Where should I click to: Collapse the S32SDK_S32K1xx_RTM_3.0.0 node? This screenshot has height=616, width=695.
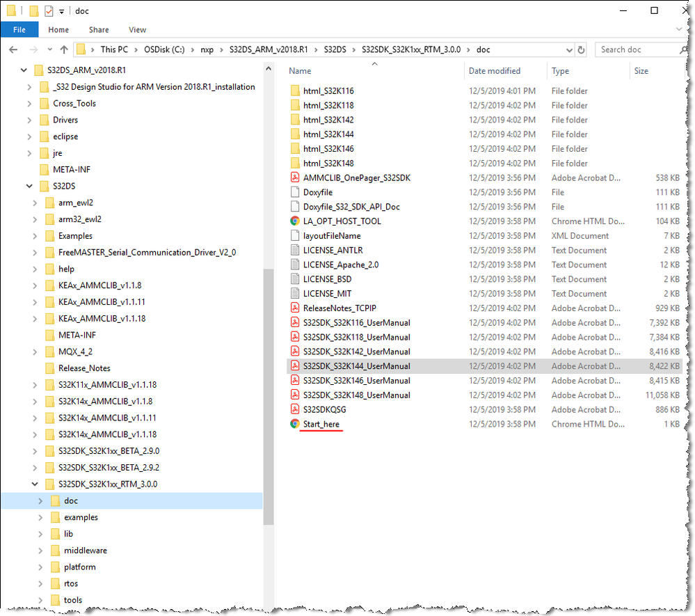(35, 484)
